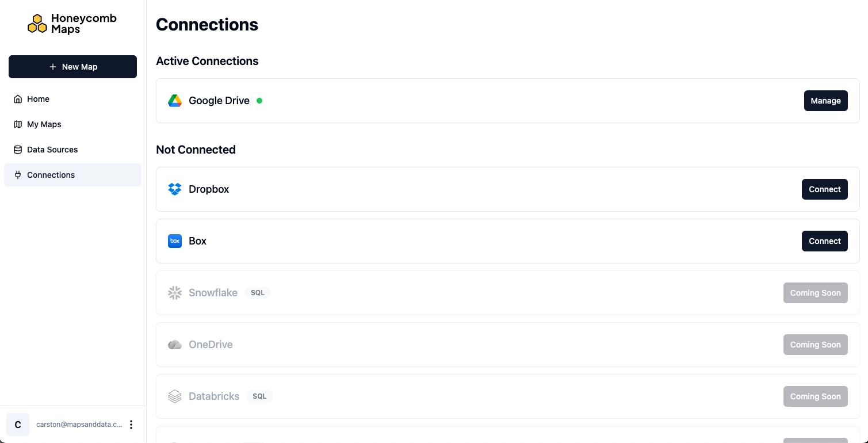Image resolution: width=868 pixels, height=443 pixels.
Task: Click the Box icon
Action: [175, 241]
